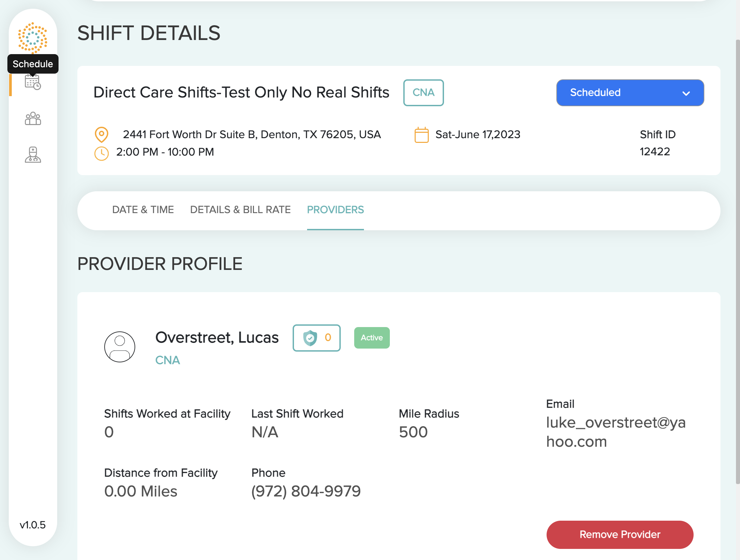Click the provider name Overstreet, Lucas

click(217, 337)
